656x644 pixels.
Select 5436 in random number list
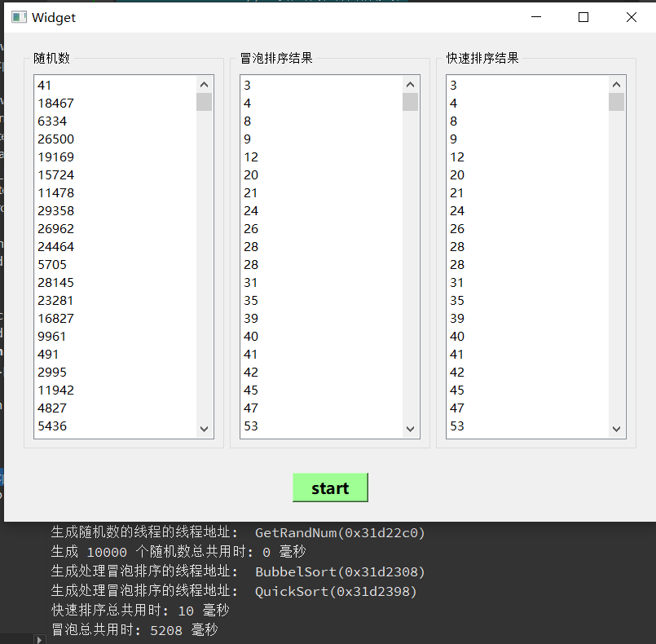115,426
